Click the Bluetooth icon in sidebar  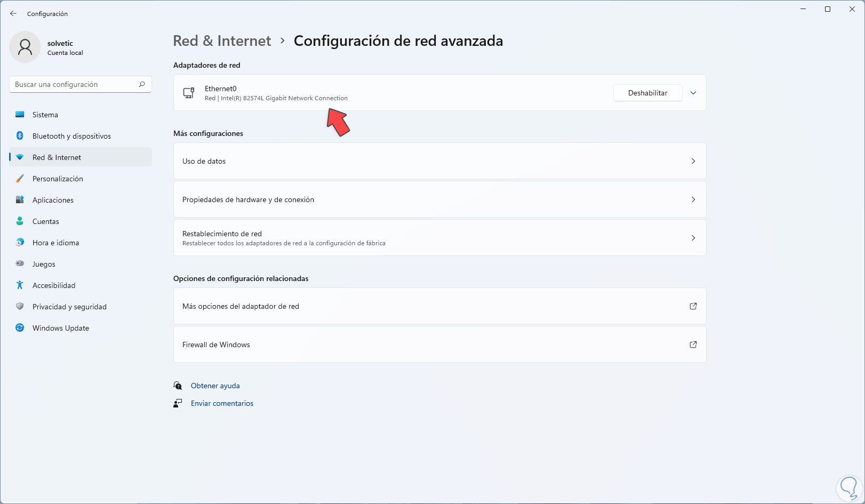click(20, 136)
